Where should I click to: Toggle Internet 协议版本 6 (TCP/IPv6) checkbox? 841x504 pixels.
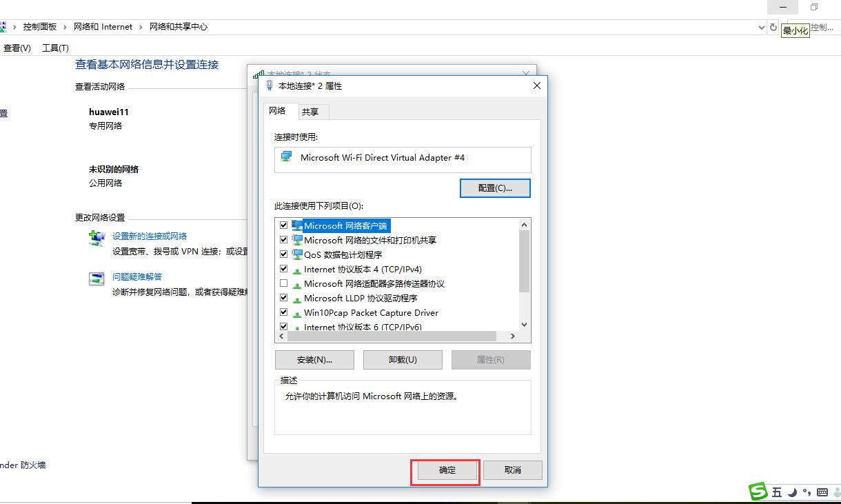(x=283, y=327)
